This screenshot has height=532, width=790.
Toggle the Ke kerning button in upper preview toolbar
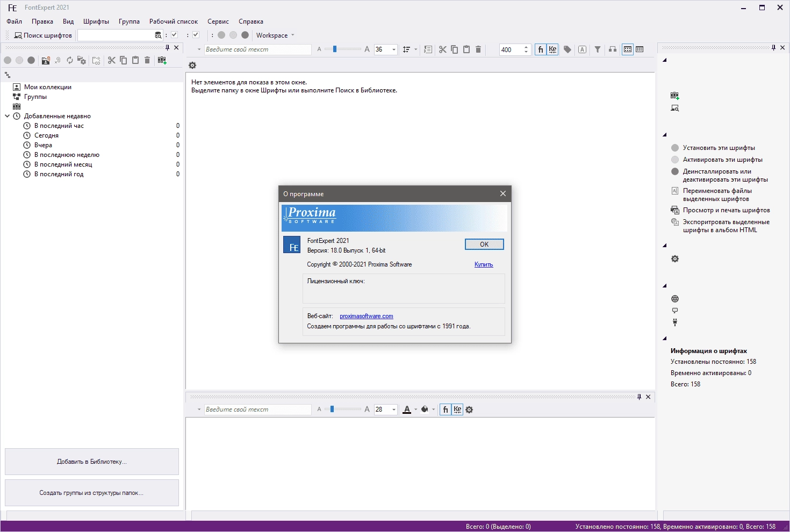pyautogui.click(x=552, y=49)
